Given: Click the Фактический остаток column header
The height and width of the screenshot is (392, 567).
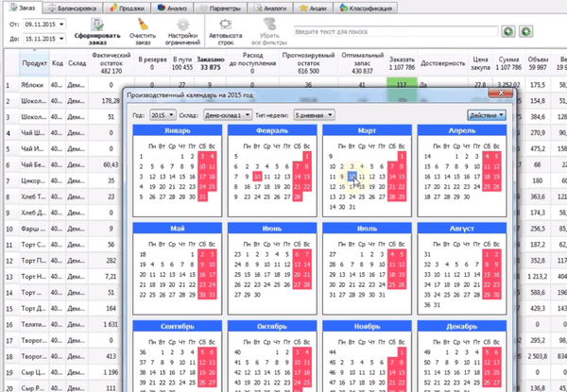Looking at the screenshot, I should pos(112,63).
